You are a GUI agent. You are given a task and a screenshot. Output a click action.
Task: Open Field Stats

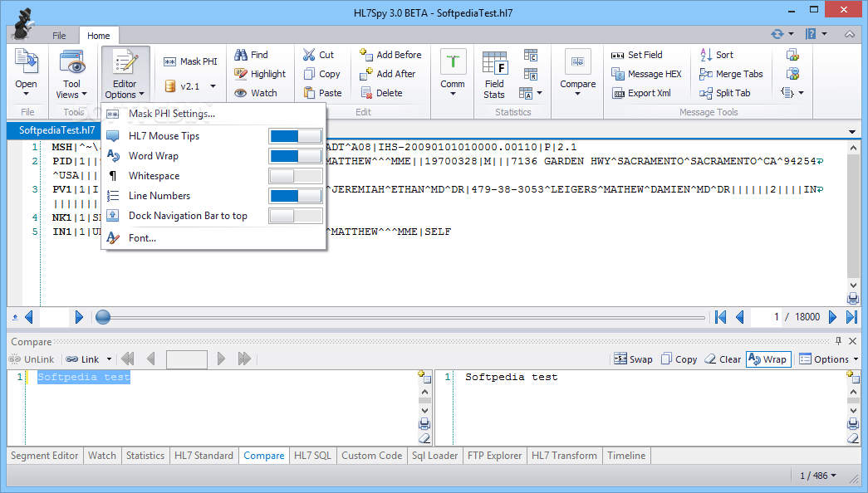tap(494, 75)
